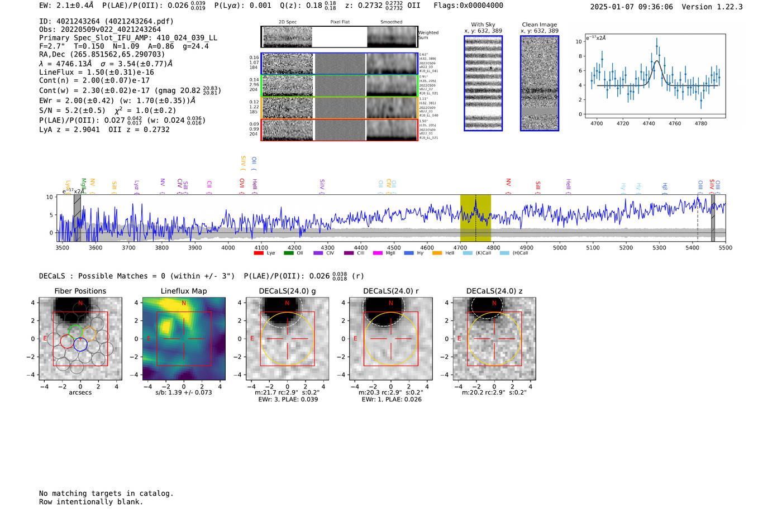This screenshot has width=782, height=532.
Task: Open the DECaLS(24.0) z image
Action: click(x=494, y=338)
